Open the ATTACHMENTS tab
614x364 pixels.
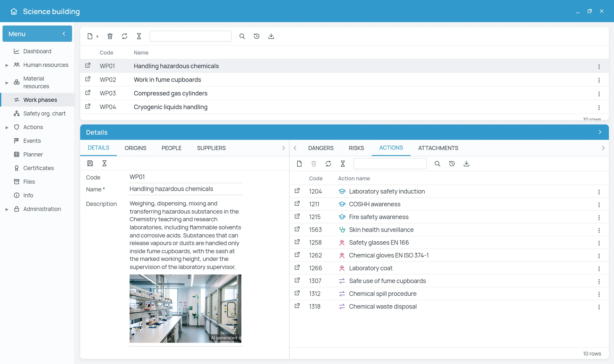click(x=438, y=148)
